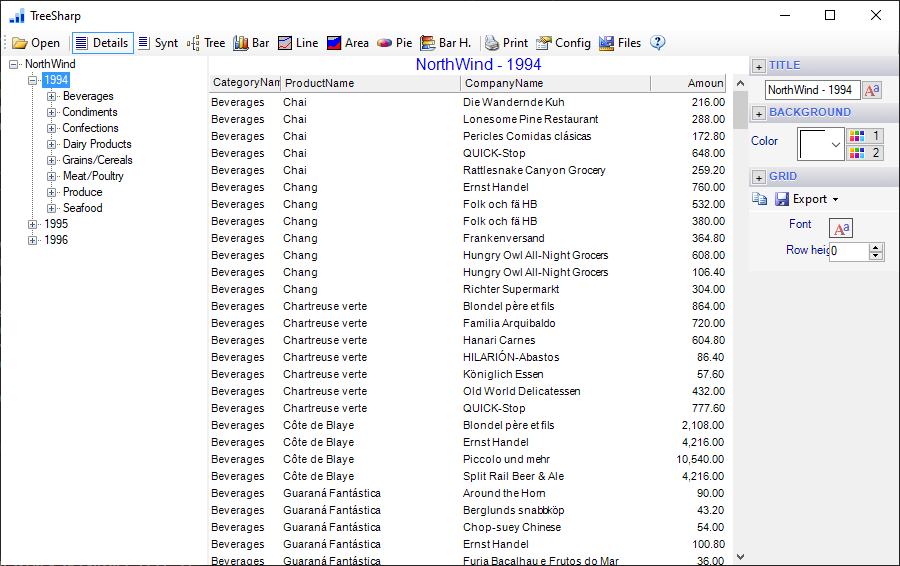Select Seafood in the tree
Image resolution: width=900 pixels, height=566 pixels.
tap(83, 208)
